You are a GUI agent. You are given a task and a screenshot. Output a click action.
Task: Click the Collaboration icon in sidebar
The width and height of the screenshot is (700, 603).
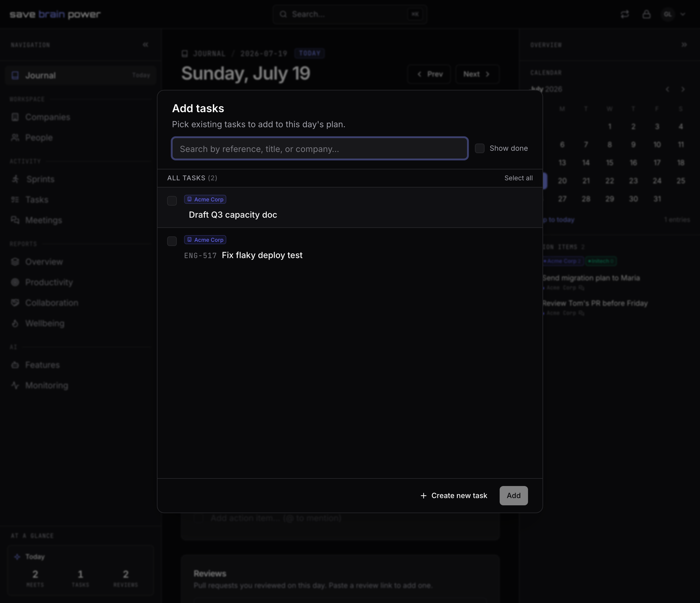click(15, 303)
